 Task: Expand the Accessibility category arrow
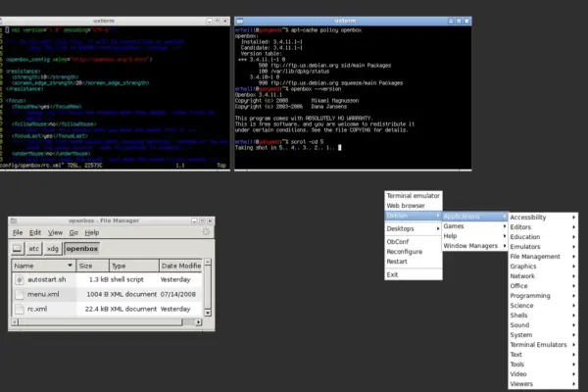pyautogui.click(x=573, y=218)
